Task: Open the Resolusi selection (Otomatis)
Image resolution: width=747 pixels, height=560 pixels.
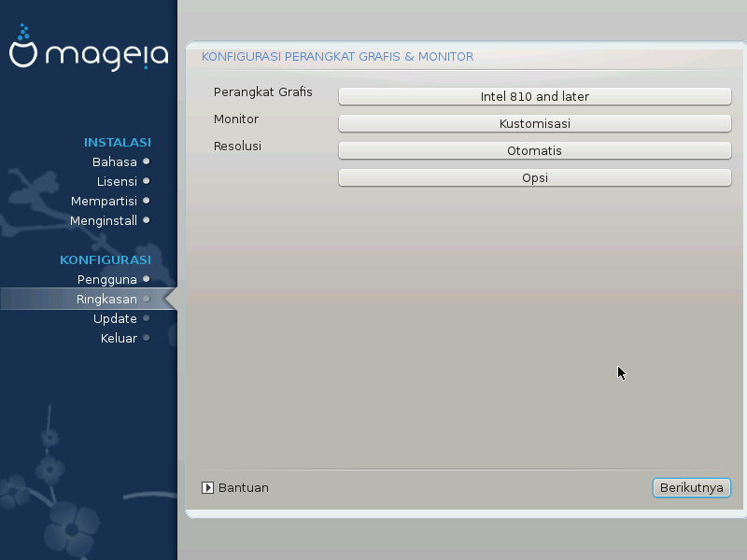Action: [534, 150]
